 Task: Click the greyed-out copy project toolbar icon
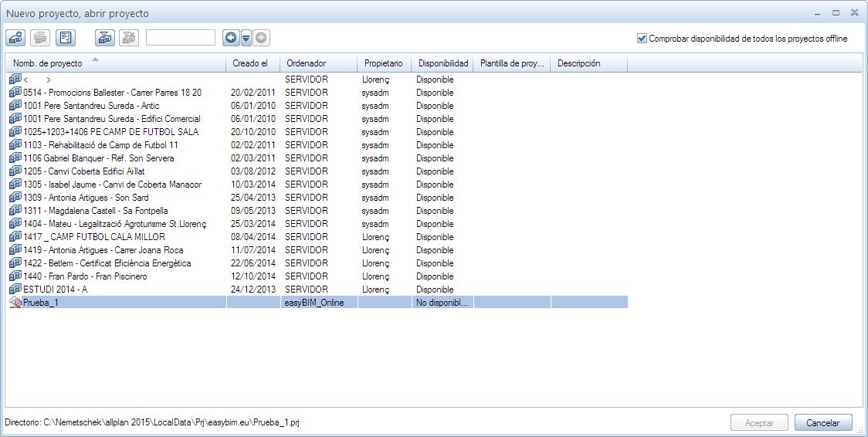click(40, 38)
